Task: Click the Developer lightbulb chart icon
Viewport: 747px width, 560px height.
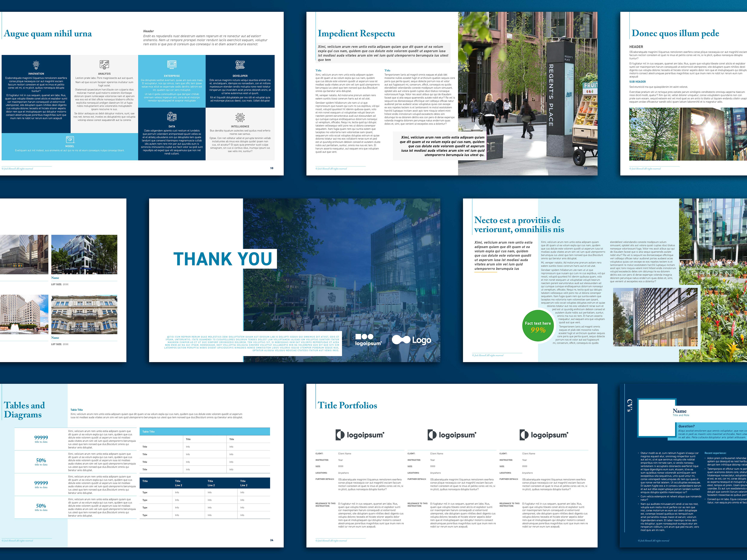Action: [240, 65]
